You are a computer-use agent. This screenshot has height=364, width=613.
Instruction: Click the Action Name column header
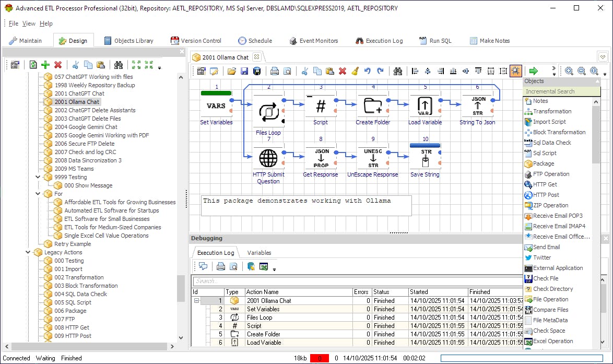point(299,292)
